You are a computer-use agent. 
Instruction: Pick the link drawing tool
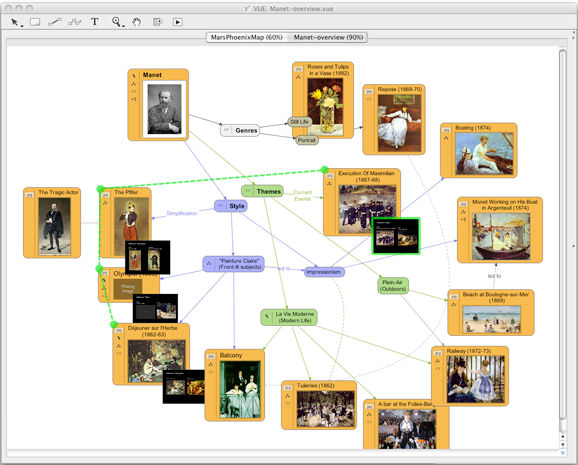55,22
